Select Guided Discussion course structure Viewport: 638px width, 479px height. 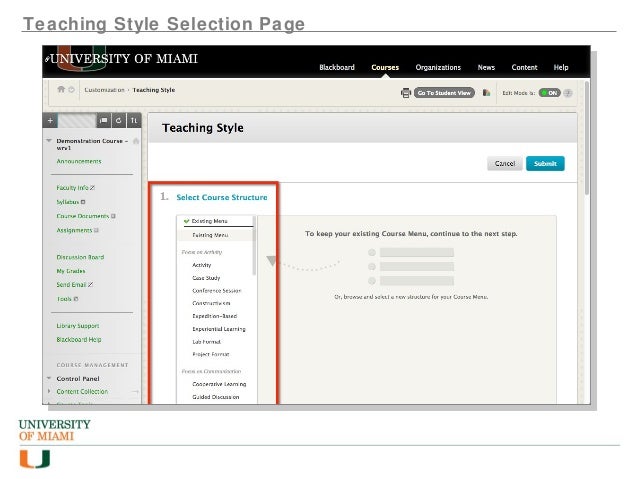click(x=216, y=397)
